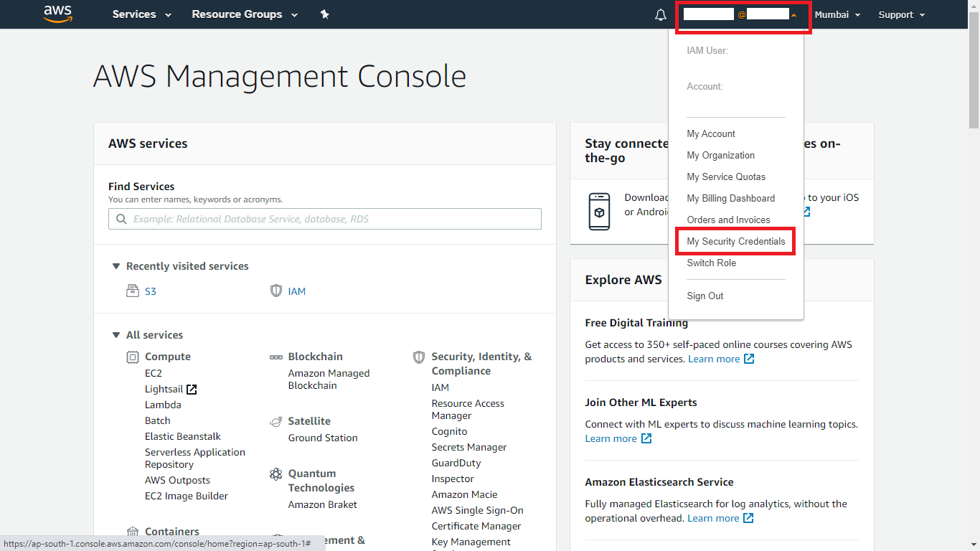Open the Resource Groups dropdown

click(x=245, y=14)
